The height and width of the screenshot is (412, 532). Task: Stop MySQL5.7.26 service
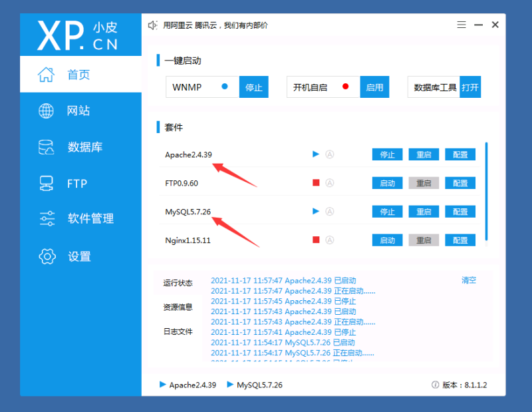point(388,212)
